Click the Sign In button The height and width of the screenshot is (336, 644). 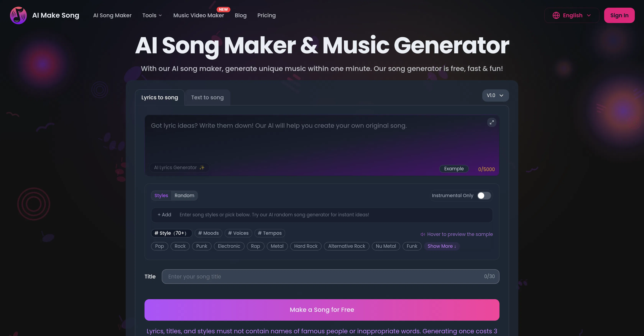(619, 15)
